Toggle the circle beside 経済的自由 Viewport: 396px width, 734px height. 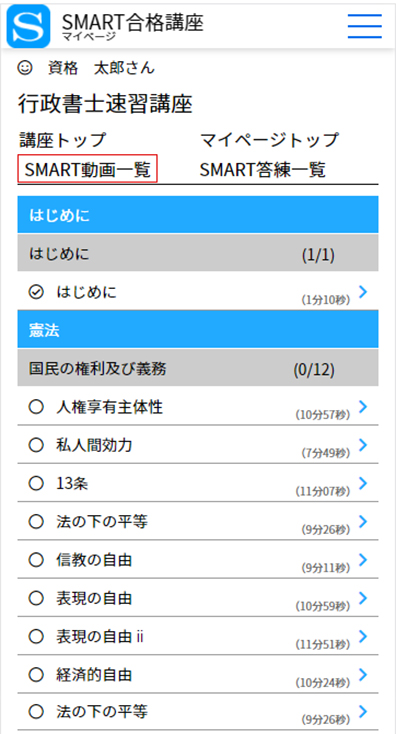coord(36,675)
